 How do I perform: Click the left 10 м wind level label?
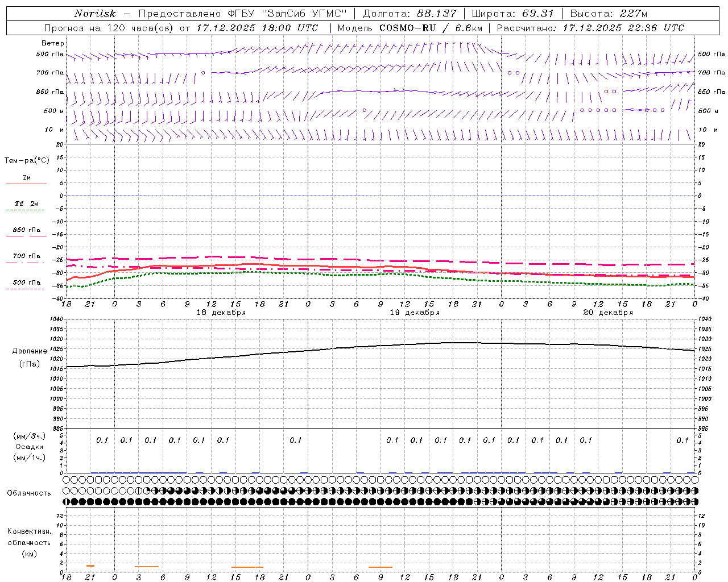(55, 130)
